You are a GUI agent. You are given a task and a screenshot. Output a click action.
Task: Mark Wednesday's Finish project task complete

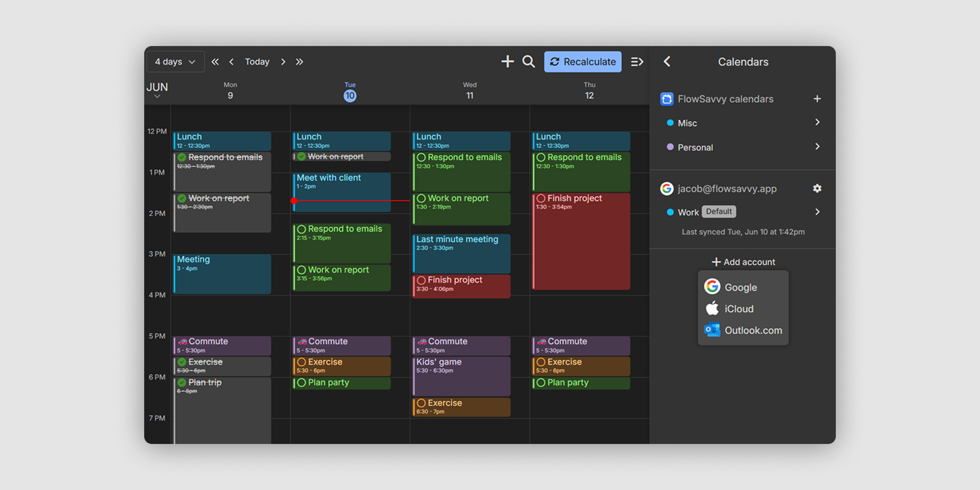click(421, 280)
